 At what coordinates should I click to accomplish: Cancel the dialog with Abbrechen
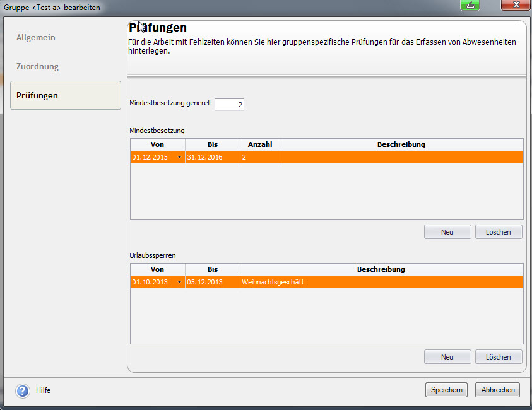point(497,390)
